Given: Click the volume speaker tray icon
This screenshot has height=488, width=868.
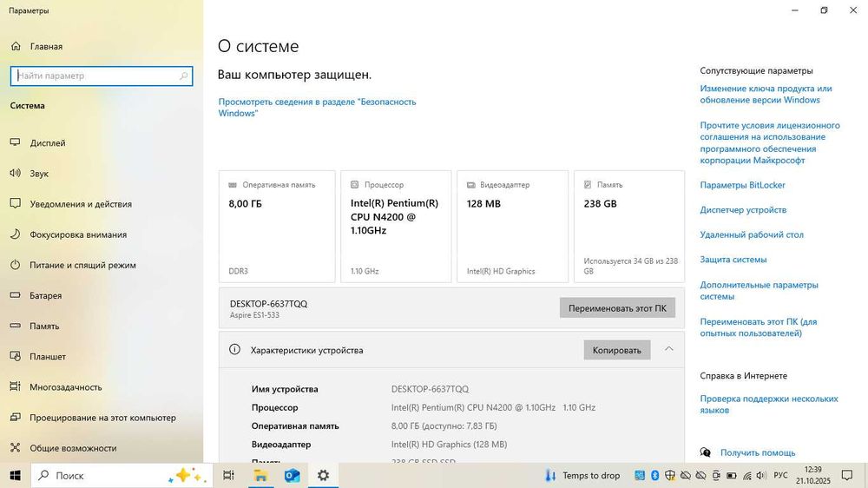Looking at the screenshot, I should click(761, 475).
